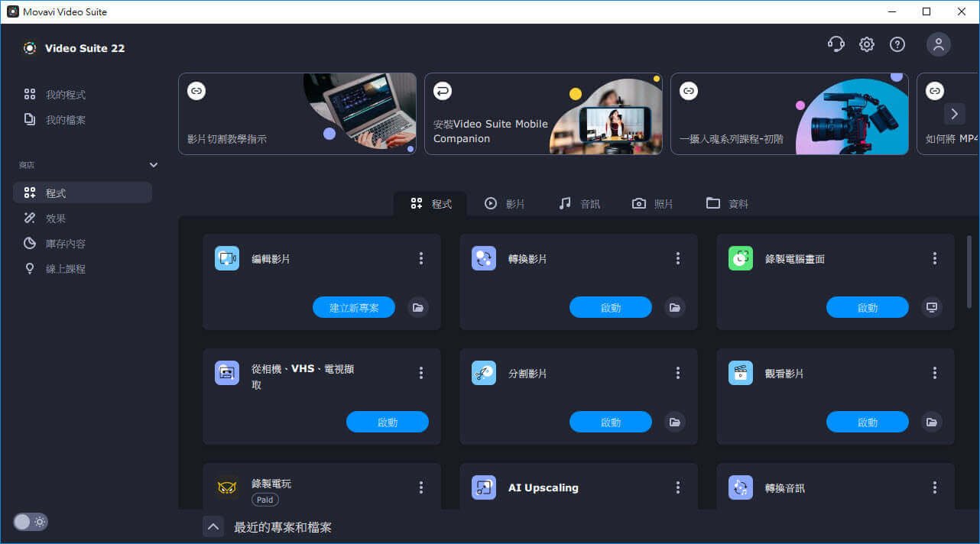Open more options menu for 錄製電玩

[421, 487]
